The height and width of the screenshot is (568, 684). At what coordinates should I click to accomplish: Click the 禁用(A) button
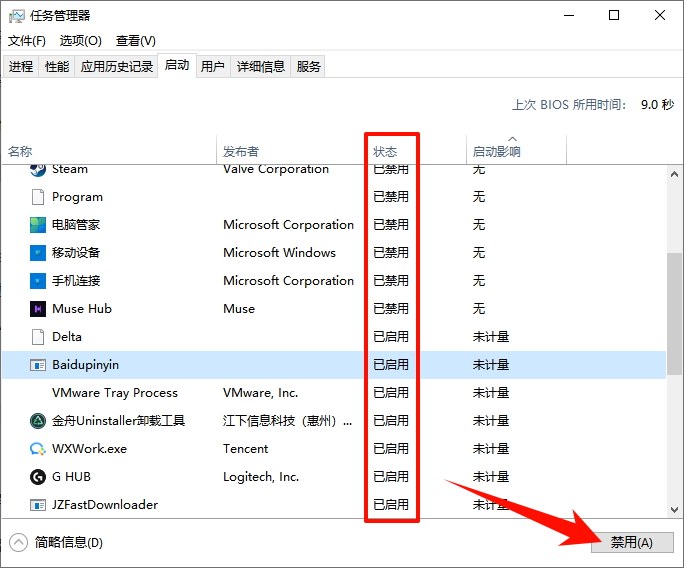point(632,543)
